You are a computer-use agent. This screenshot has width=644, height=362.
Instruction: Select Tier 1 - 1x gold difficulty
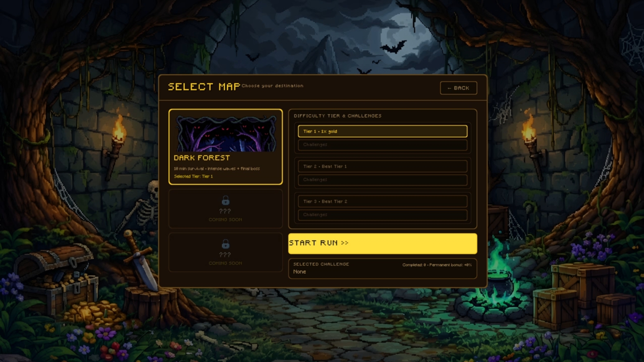point(382,131)
